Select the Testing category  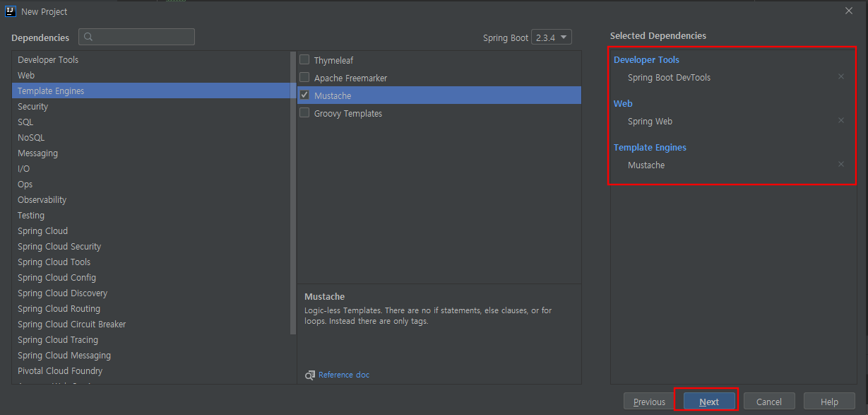coord(152,215)
